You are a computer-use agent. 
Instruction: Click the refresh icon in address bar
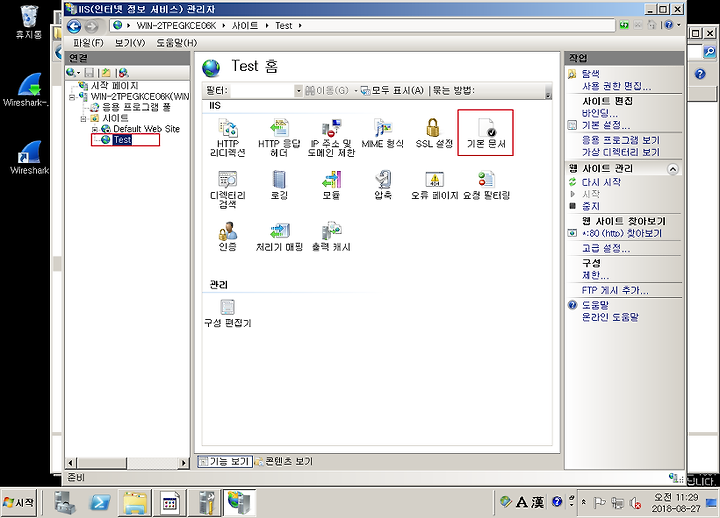point(624,25)
